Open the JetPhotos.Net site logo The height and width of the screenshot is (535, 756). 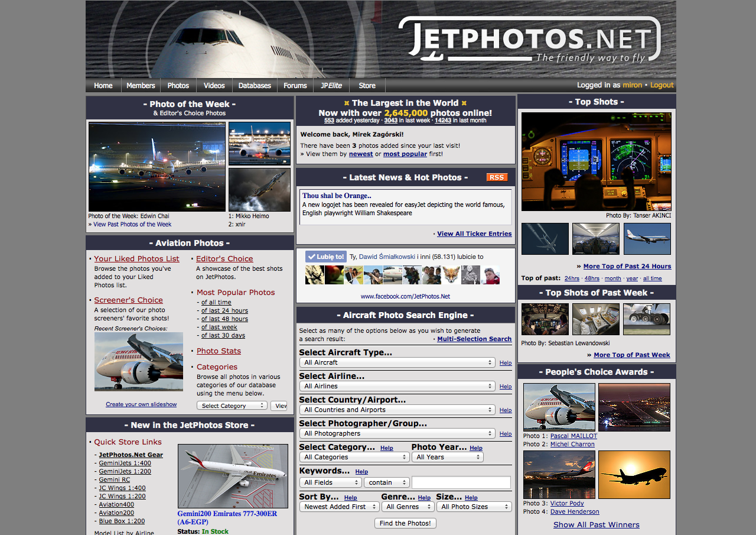click(x=529, y=40)
